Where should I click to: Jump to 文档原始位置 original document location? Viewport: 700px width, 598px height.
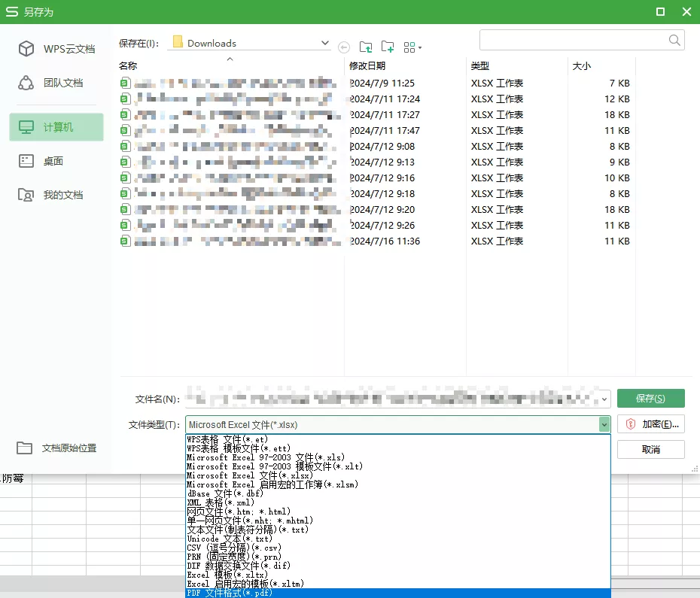(56, 448)
